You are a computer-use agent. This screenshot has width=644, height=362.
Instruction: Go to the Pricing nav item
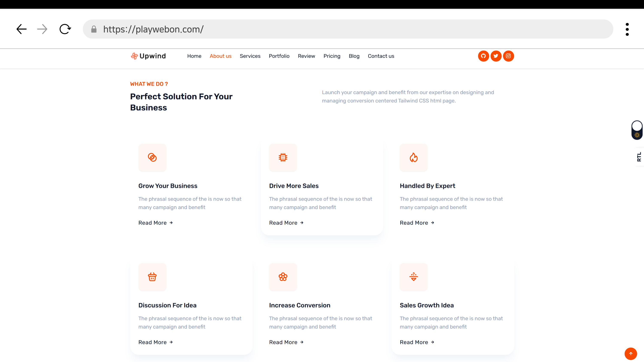click(x=332, y=56)
